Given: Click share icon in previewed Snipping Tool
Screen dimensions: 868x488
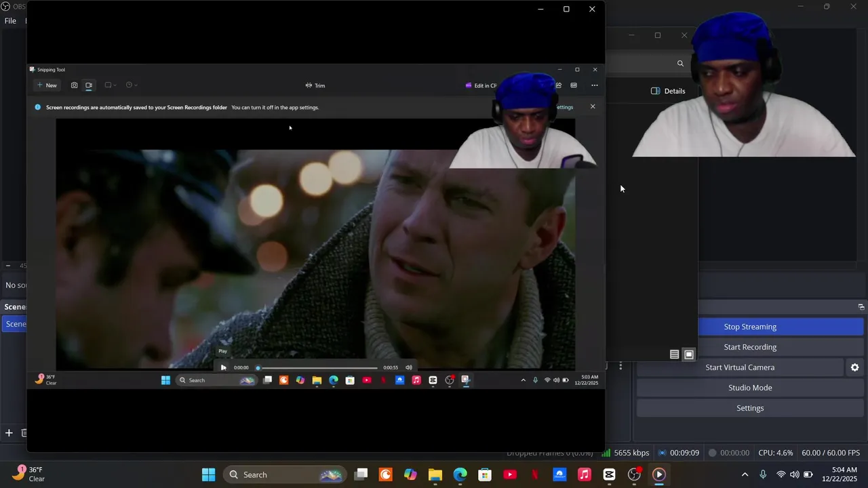Looking at the screenshot, I should (558, 85).
